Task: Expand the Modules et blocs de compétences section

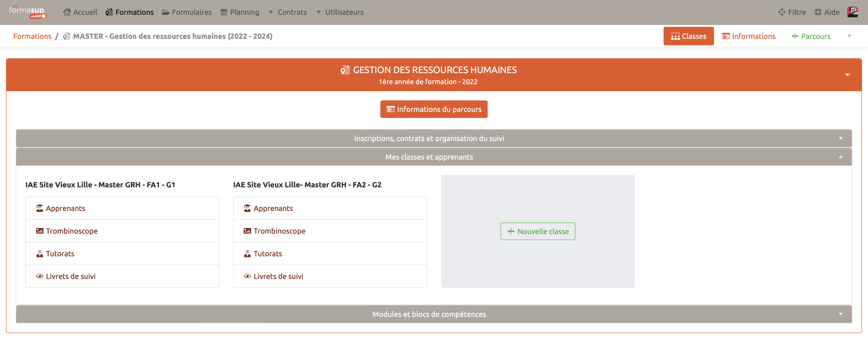Action: [429, 314]
